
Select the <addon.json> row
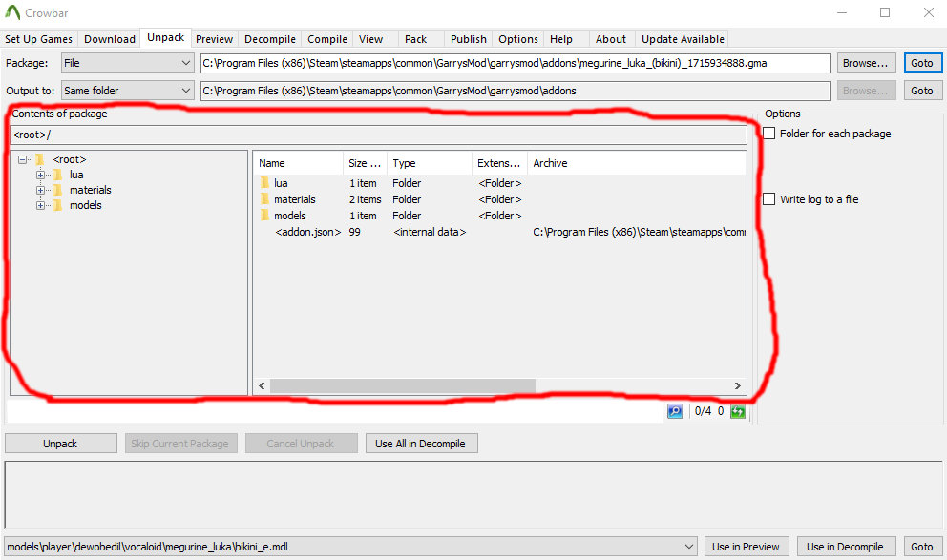pyautogui.click(x=500, y=232)
